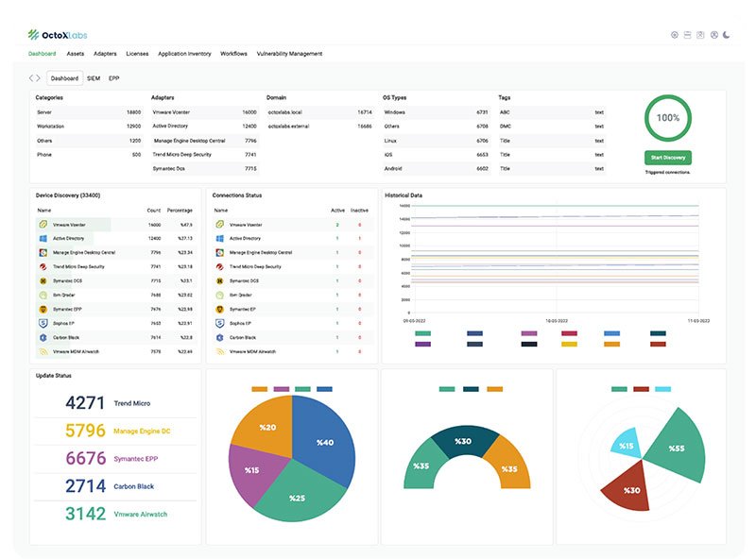This screenshot has width=756, height=559.
Task: Click the 3142 Vmware Airwatch status
Action: 115,514
